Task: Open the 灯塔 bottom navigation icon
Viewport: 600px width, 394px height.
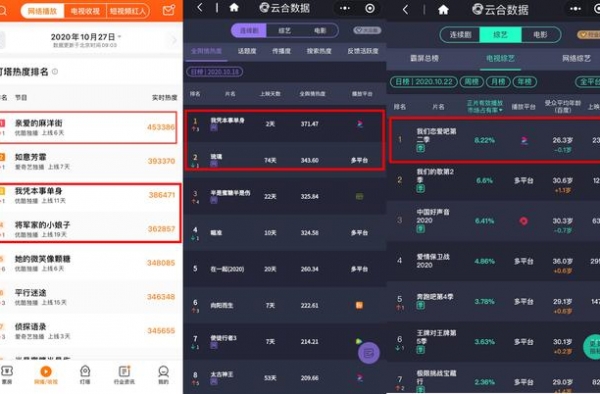Action: point(85,375)
